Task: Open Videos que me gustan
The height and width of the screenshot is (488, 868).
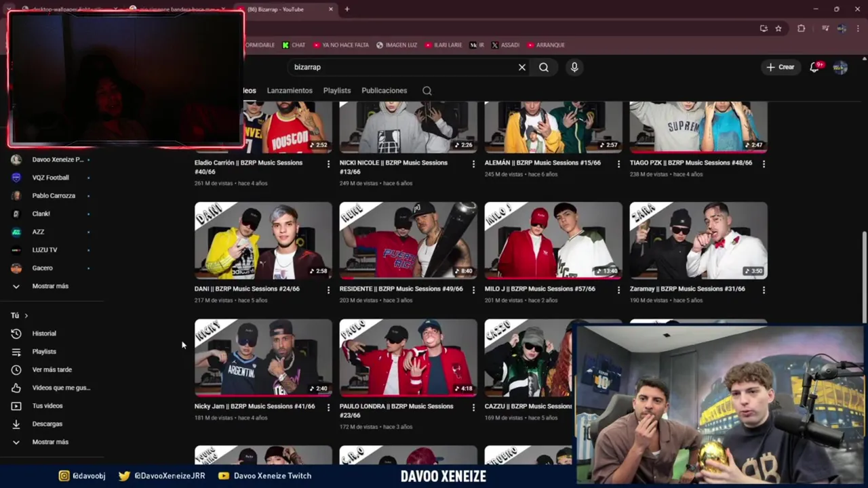Action: pos(61,388)
